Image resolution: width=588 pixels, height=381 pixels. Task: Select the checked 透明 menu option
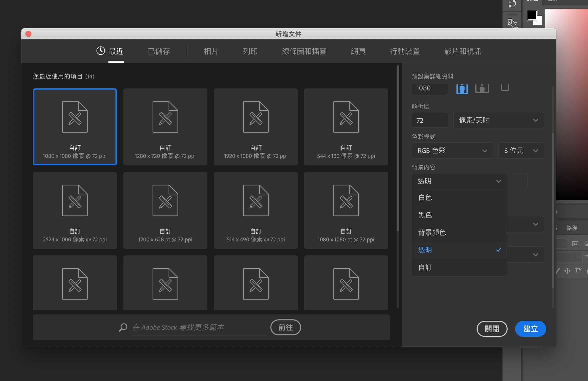tap(459, 250)
